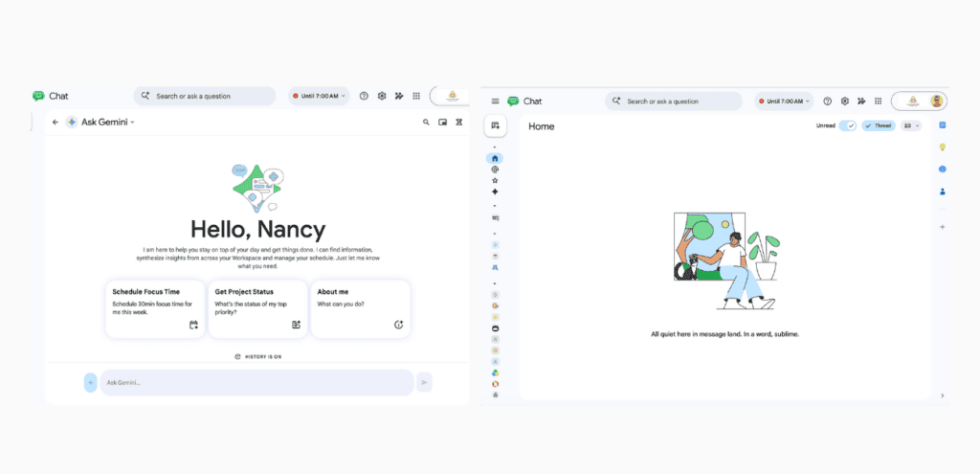Click the blue button left of Ask Gemini input
The width and height of the screenshot is (980, 474).
(x=91, y=382)
